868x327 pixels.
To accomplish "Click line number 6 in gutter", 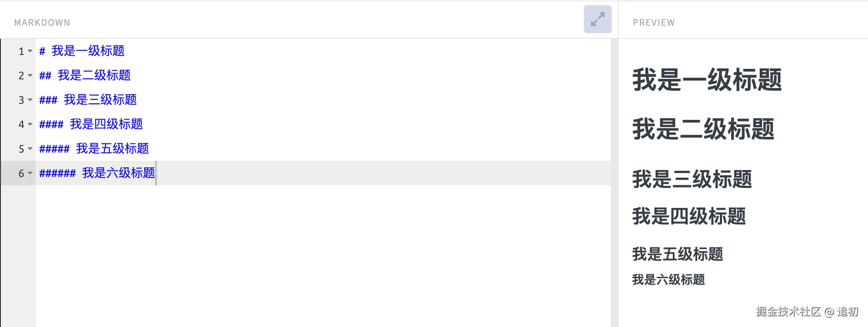I will point(21,174).
